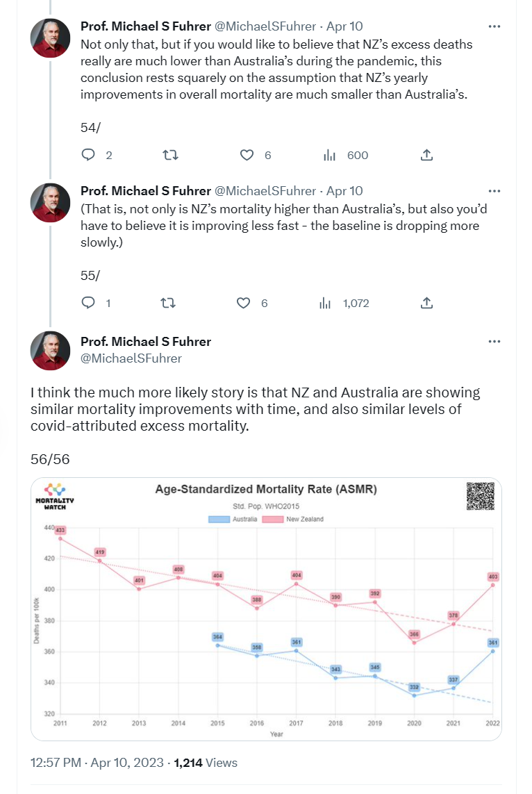
Task: Reply to tweet 55 via comment icon
Action: pyautogui.click(x=88, y=303)
